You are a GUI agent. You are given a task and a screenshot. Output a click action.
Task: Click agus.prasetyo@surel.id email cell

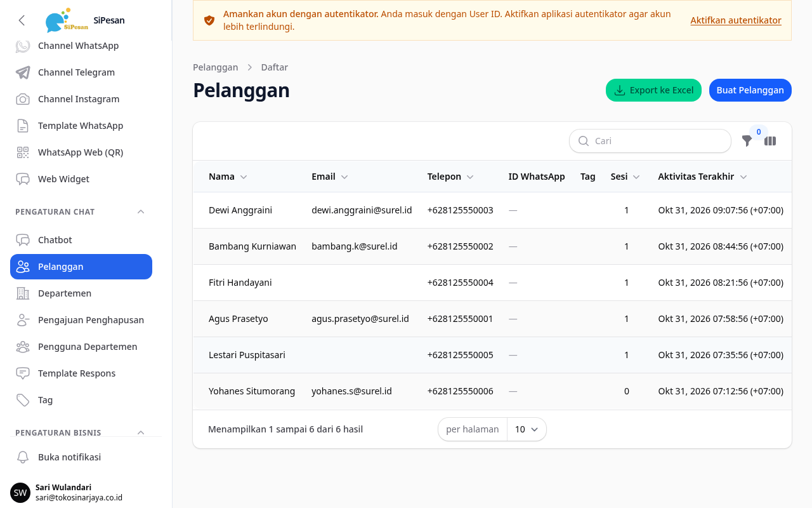coord(360,319)
